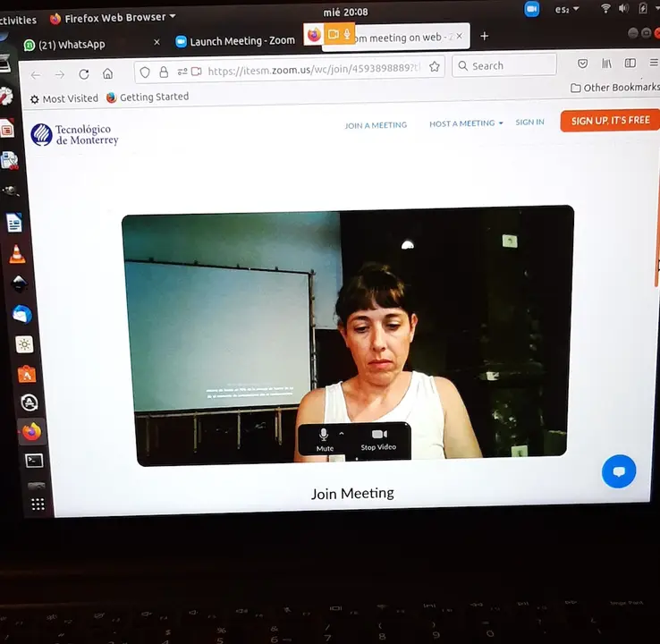
Task: Click the orange Sign Up, It's Free button
Action: pos(610,120)
